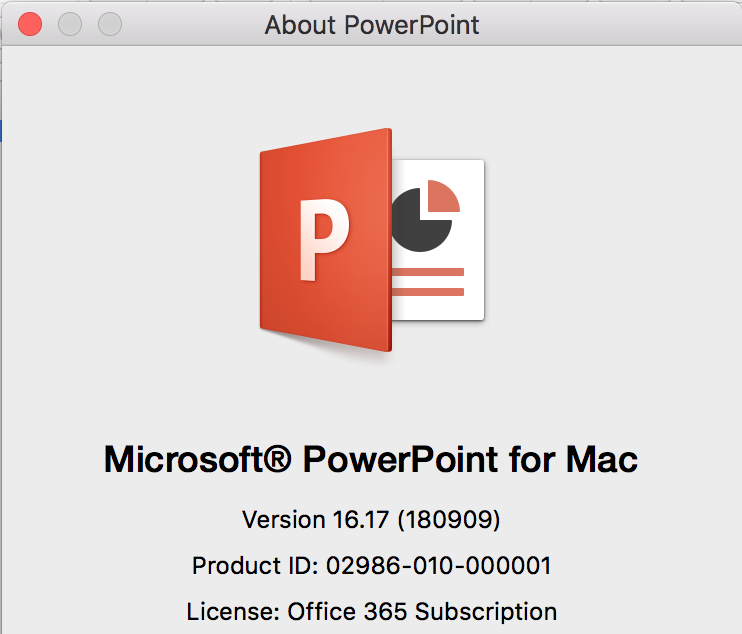The image size is (742, 634).
Task: Click the Product ID 02986-010-000001 line
Action: coord(371,565)
